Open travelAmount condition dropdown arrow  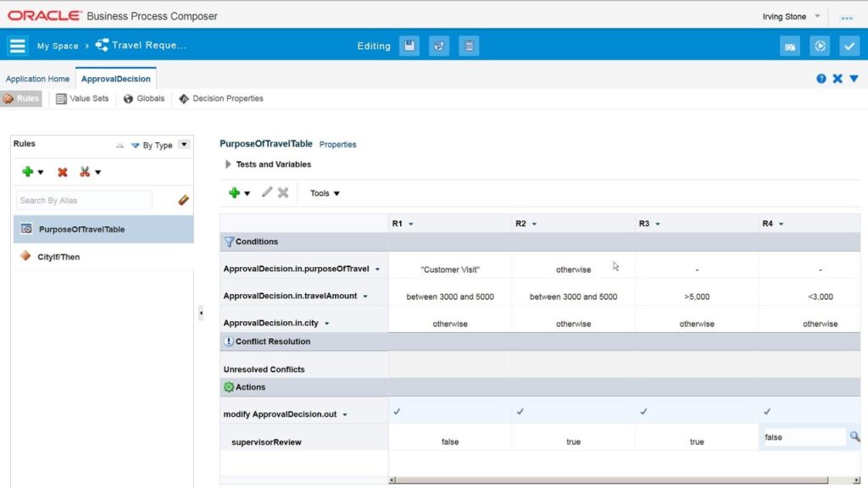(365, 297)
